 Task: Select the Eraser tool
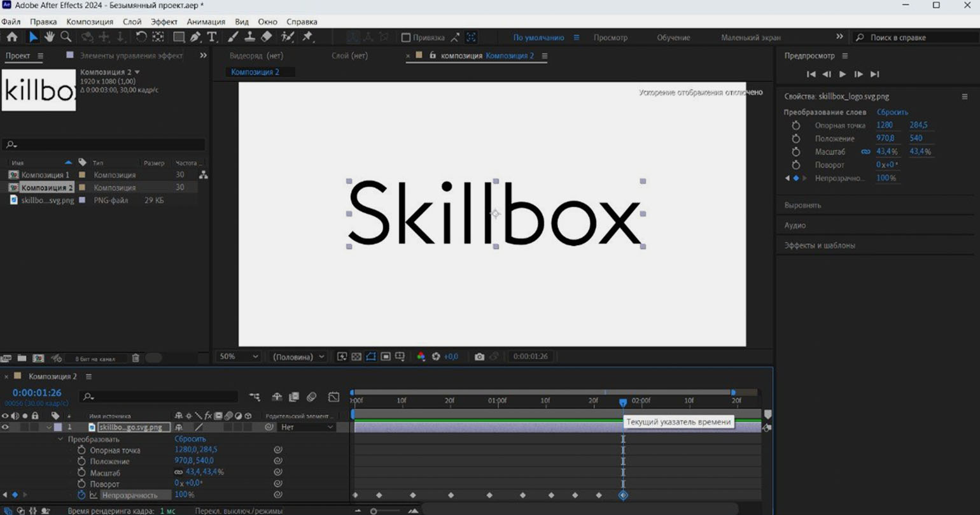[x=267, y=37]
